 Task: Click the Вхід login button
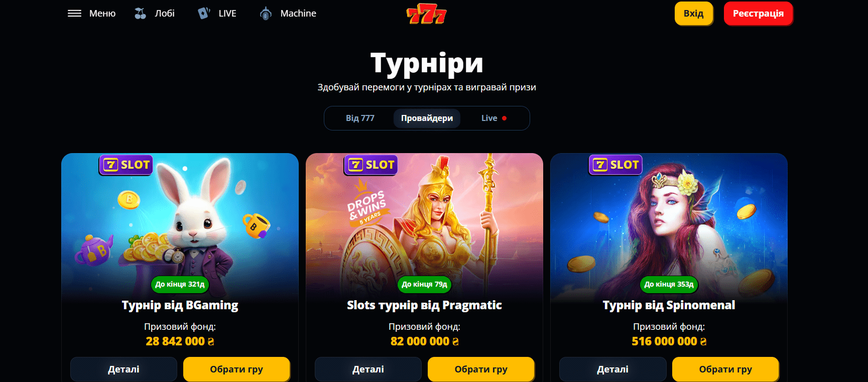pyautogui.click(x=693, y=14)
